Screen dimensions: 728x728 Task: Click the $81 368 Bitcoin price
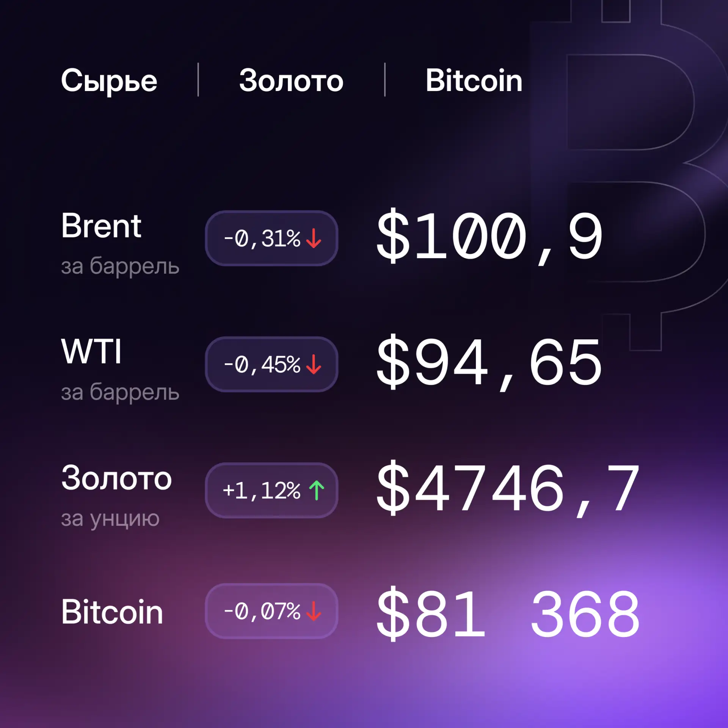pyautogui.click(x=508, y=614)
